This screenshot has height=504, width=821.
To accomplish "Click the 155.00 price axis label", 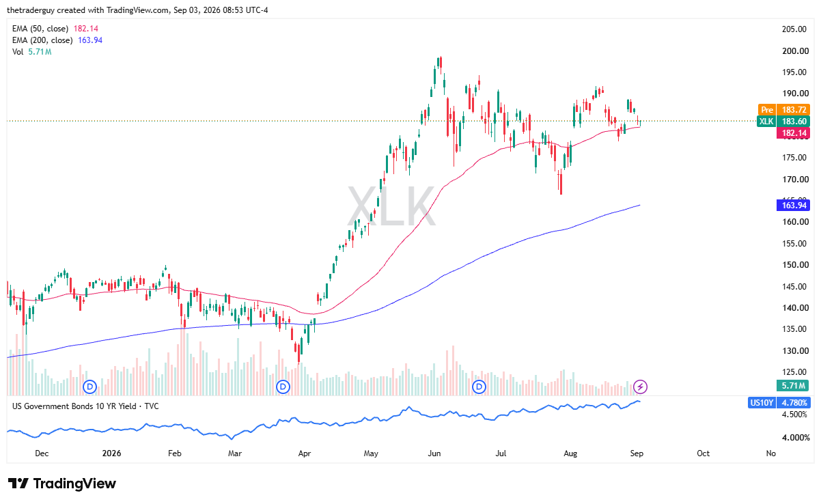I will tap(795, 244).
